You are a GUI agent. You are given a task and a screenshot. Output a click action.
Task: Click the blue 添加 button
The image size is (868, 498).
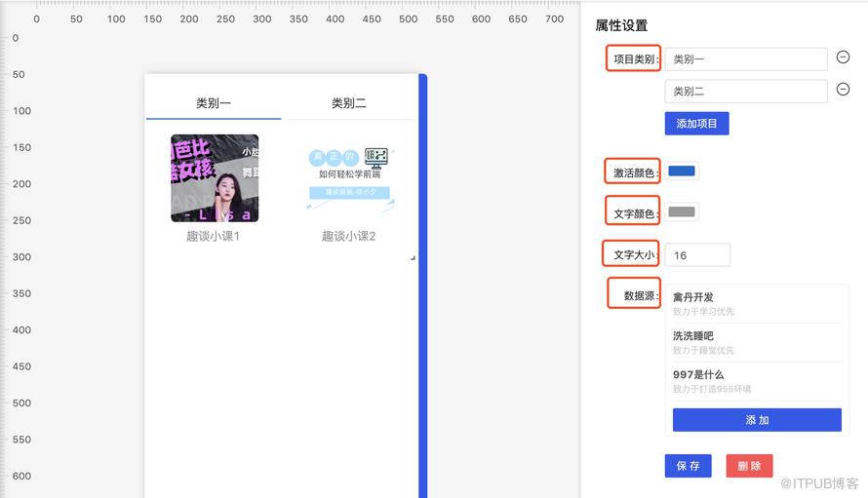(x=757, y=420)
